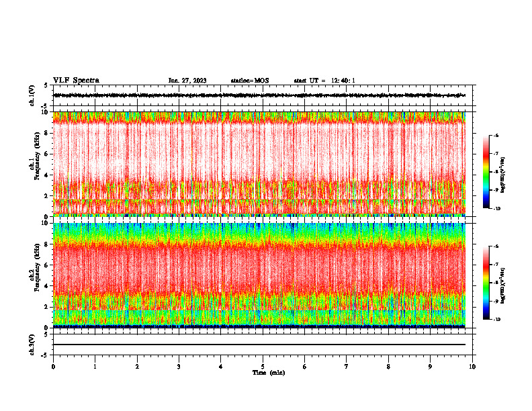Image resolution: width=532 pixels, height=411 pixels.
Task: Click time-axis tick label "8"
Action: [388, 367]
